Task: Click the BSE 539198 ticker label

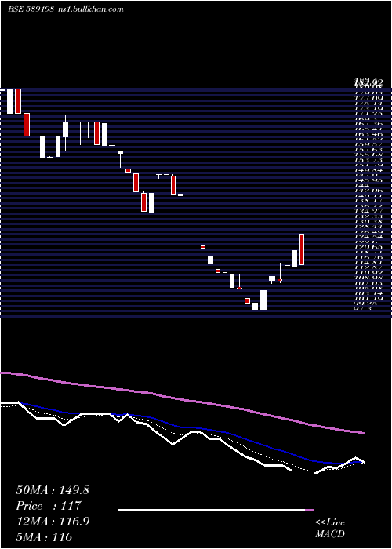Action: point(31,9)
